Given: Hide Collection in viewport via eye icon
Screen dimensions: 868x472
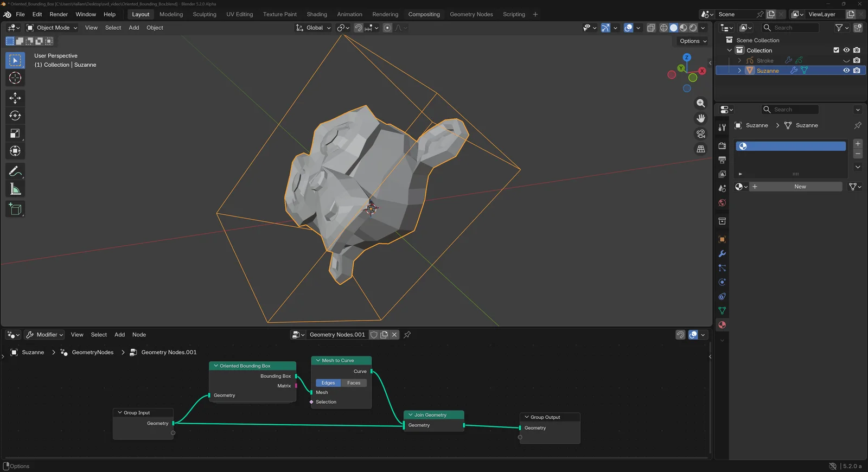Looking at the screenshot, I should coord(846,50).
